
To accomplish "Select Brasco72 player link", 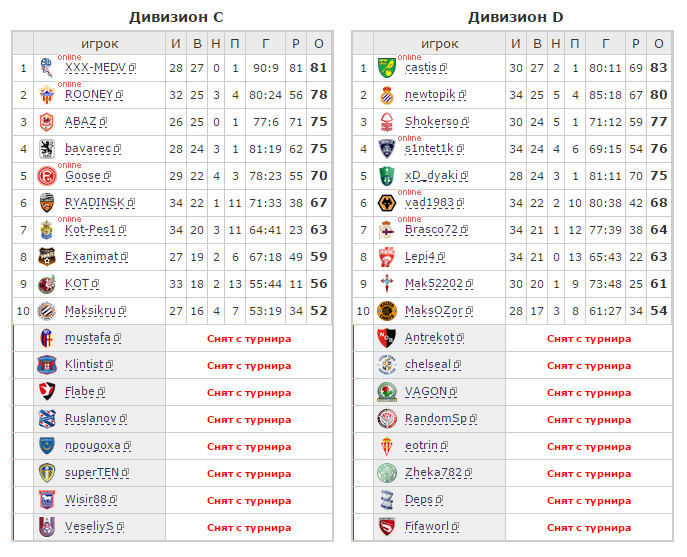I will pos(431,230).
